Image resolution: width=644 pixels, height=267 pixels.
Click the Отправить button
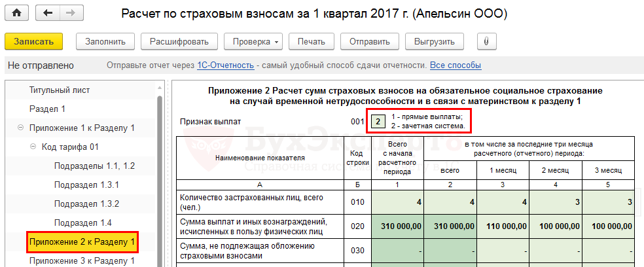(370, 42)
